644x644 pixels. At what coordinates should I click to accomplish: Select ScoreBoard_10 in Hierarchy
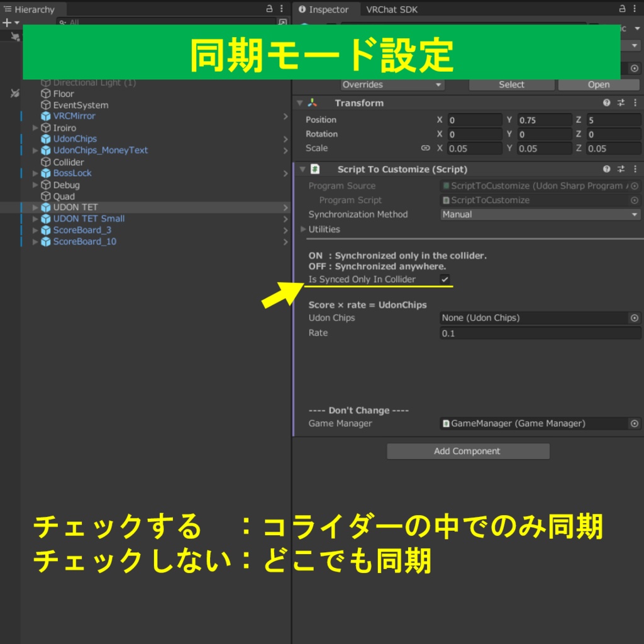[x=85, y=241]
